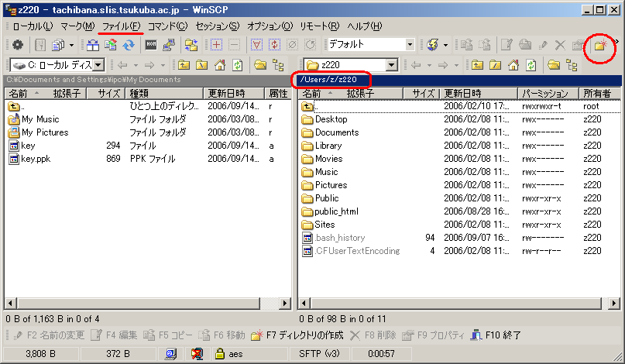
Task: Expand New Session dropdown arrow
Action: [x=445, y=45]
